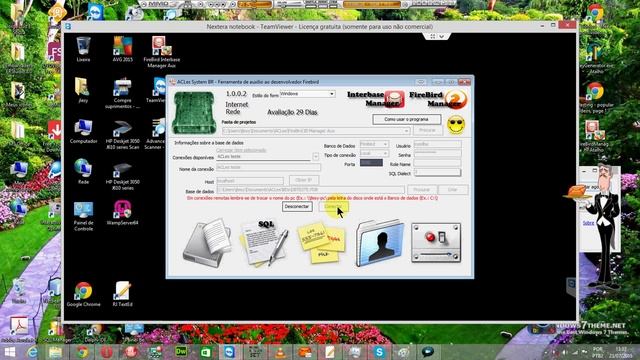Click the sunglasses smiley face icon
The image size is (640, 360).
(x=456, y=125)
